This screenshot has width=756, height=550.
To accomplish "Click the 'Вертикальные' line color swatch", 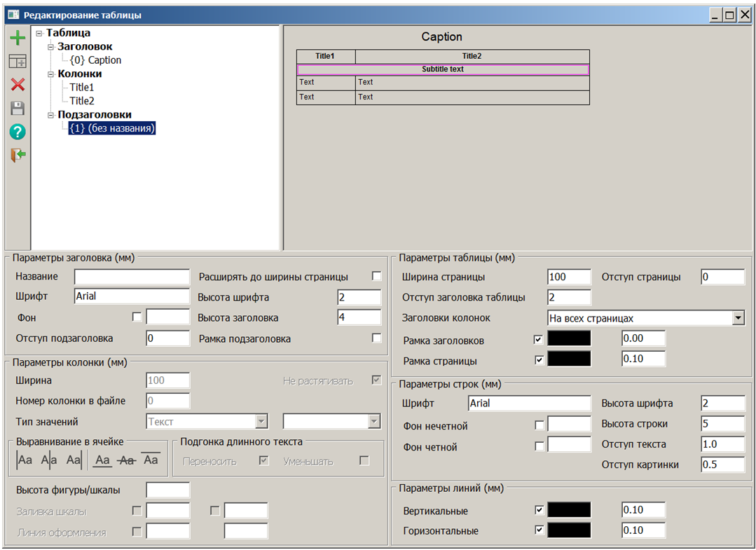I will click(569, 510).
